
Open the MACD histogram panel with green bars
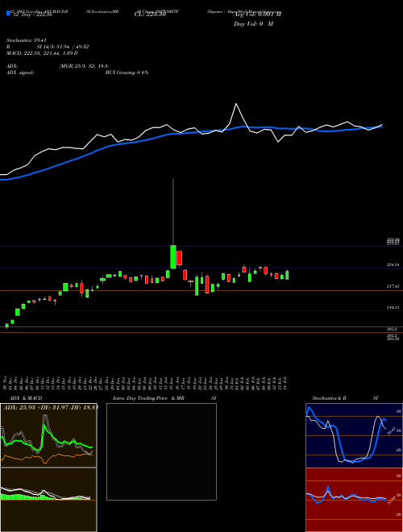(x=48, y=500)
